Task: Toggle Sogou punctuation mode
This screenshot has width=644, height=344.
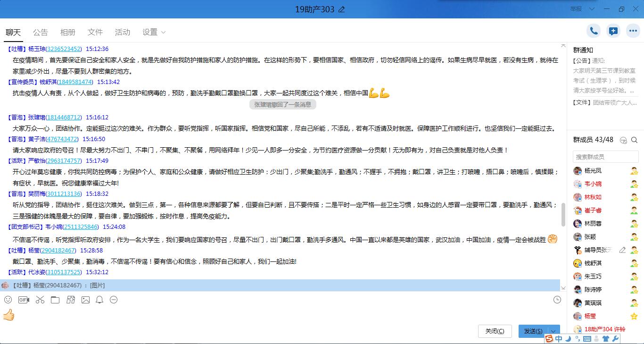Action: [578, 339]
